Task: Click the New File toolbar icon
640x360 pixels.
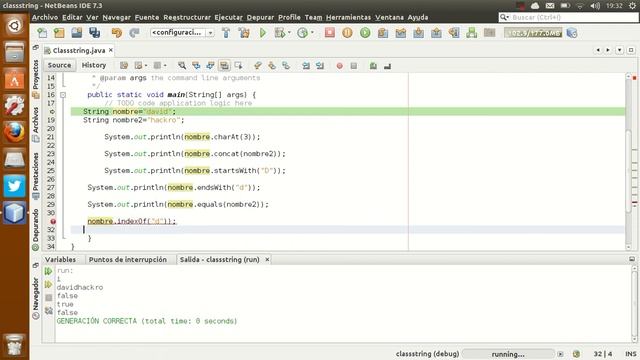Action: (x=42, y=33)
